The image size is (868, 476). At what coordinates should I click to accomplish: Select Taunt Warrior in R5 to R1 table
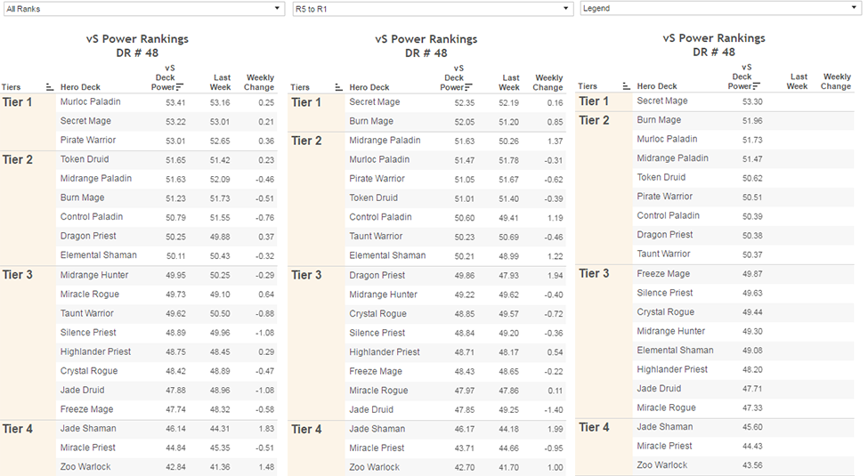tap(376, 237)
